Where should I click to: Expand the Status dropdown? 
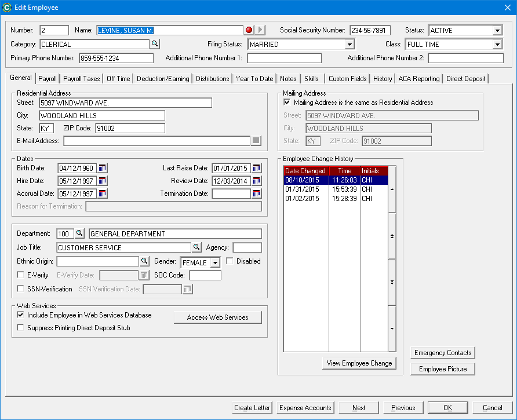497,31
